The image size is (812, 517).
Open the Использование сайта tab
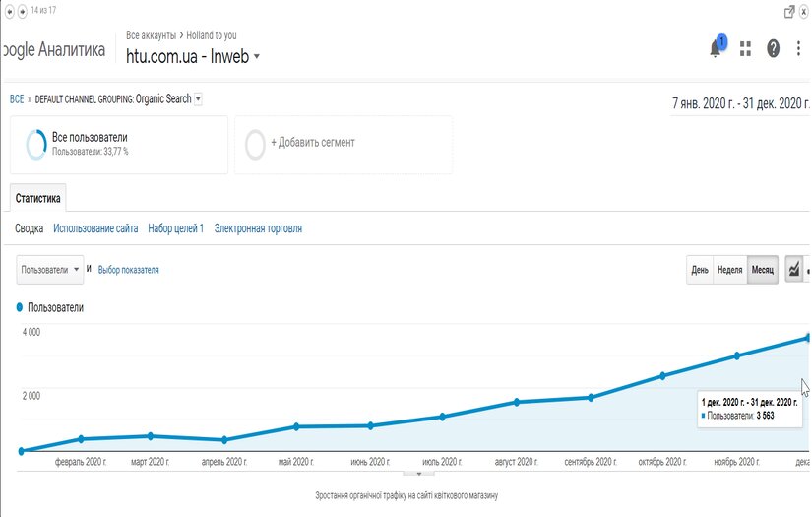(95, 228)
